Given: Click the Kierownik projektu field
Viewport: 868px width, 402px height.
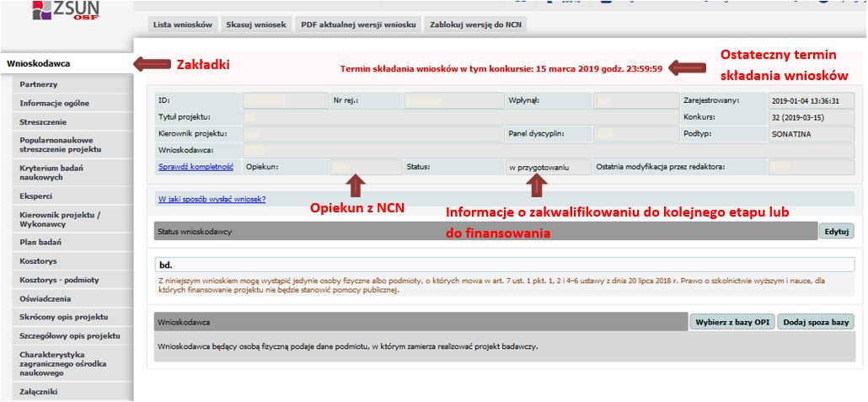Looking at the screenshot, I should [373, 134].
